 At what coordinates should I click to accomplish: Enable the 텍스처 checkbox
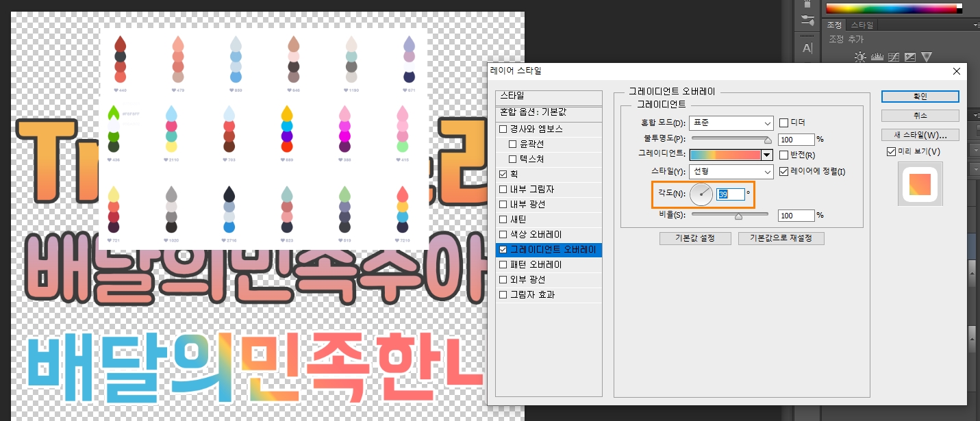pyautogui.click(x=513, y=159)
